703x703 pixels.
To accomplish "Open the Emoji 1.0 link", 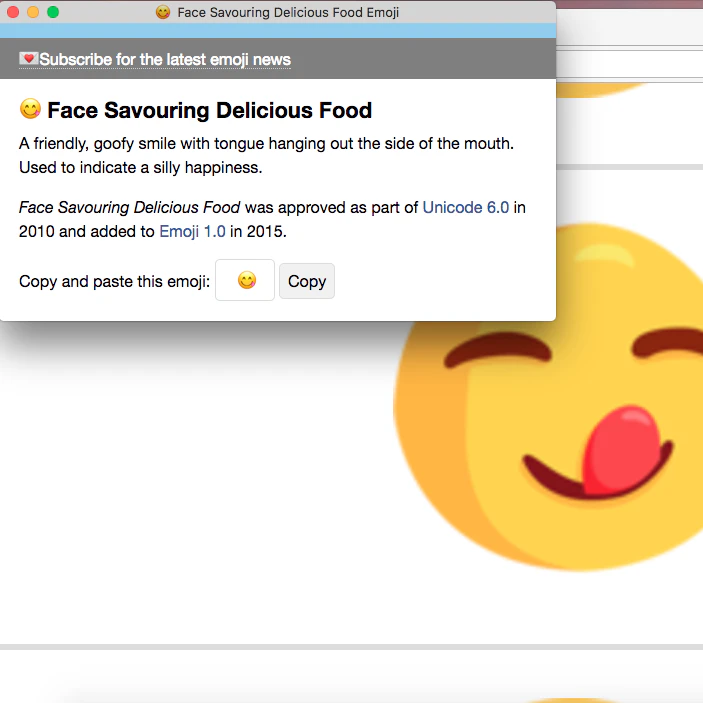I will point(192,231).
